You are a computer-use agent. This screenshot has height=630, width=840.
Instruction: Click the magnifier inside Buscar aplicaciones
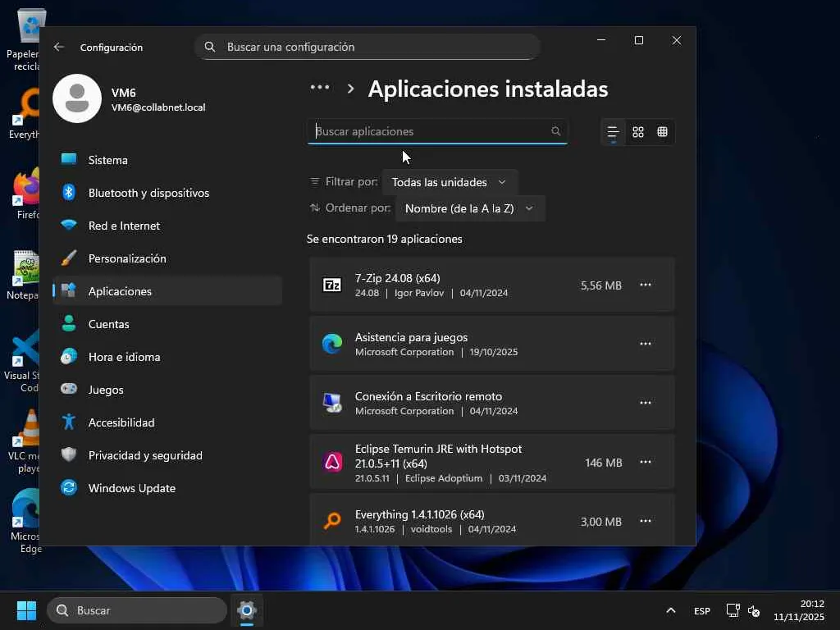[555, 131]
